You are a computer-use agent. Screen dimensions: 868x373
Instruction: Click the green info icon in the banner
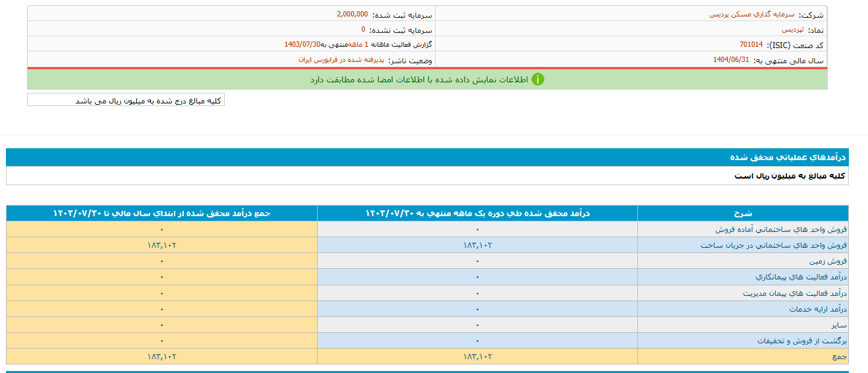(x=538, y=79)
